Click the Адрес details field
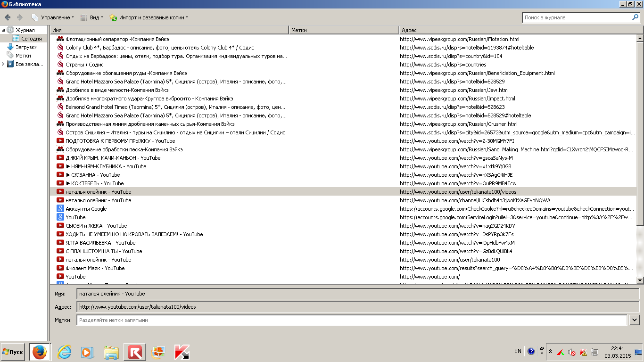The width and height of the screenshot is (644, 362). point(358,307)
